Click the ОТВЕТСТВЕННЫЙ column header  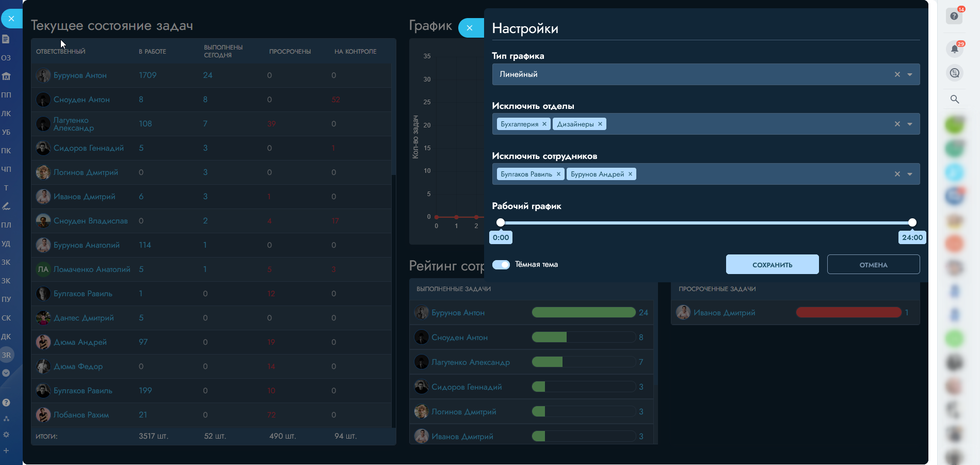coord(61,52)
